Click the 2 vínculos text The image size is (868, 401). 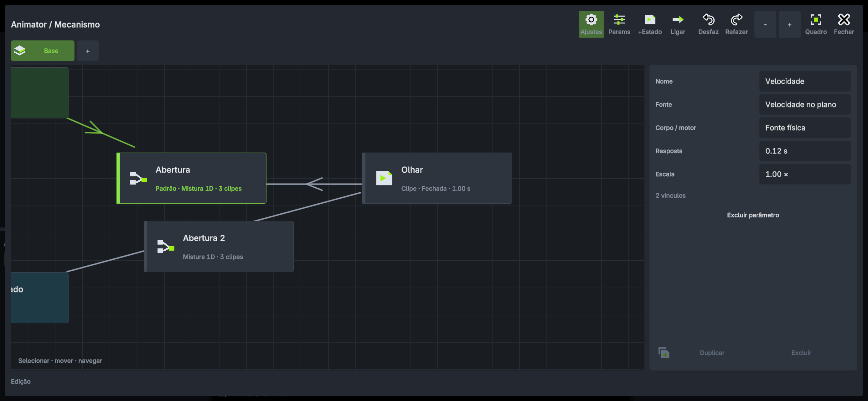pyautogui.click(x=670, y=195)
